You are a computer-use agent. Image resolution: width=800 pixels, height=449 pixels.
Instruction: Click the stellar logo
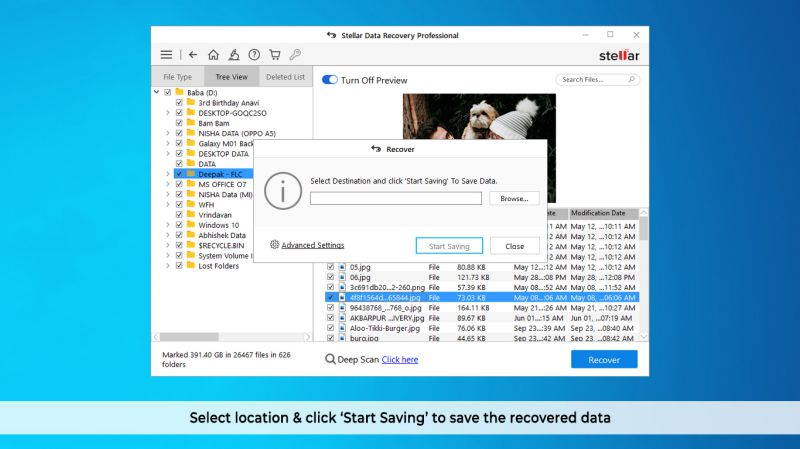click(619, 55)
